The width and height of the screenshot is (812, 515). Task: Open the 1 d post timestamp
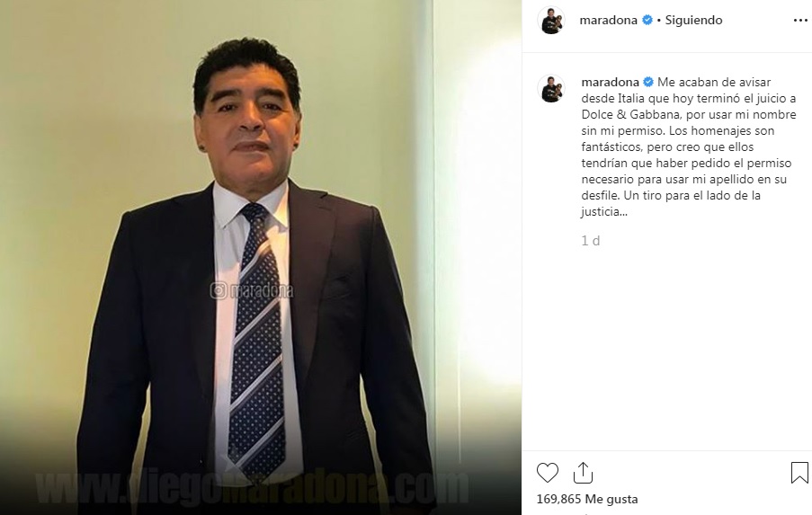click(x=591, y=241)
